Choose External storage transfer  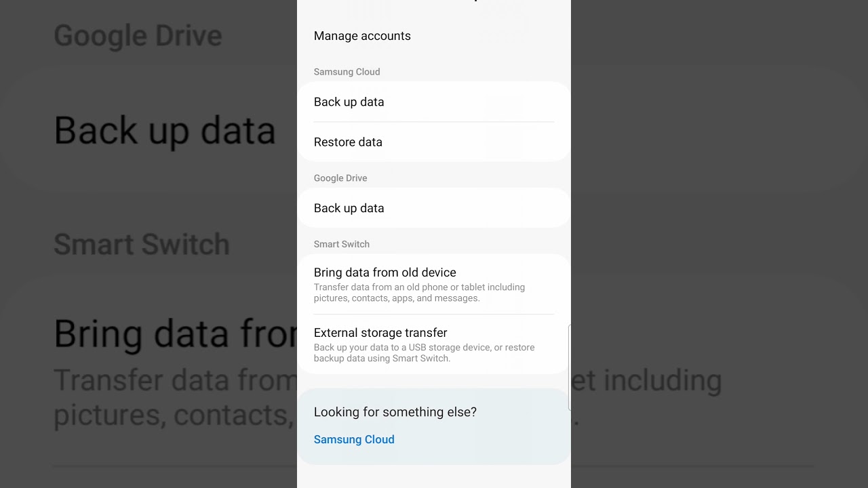tap(380, 333)
